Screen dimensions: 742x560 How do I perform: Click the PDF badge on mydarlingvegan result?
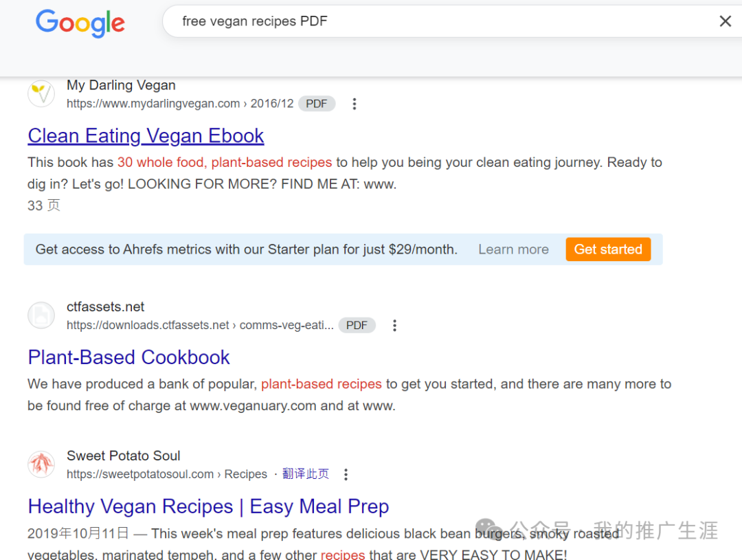(x=317, y=104)
